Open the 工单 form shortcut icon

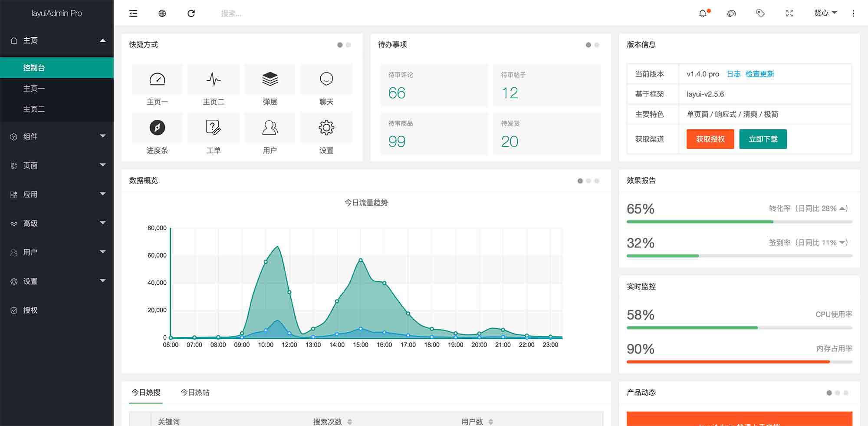click(x=214, y=128)
